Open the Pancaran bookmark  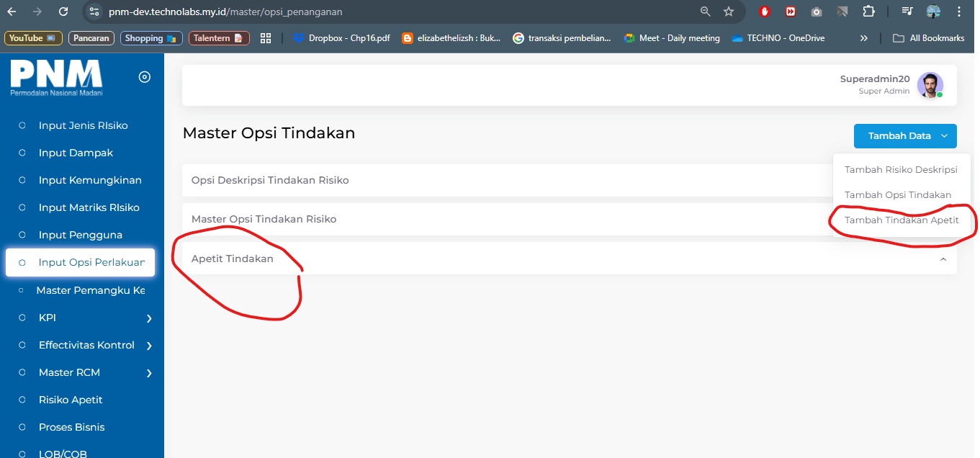click(91, 38)
